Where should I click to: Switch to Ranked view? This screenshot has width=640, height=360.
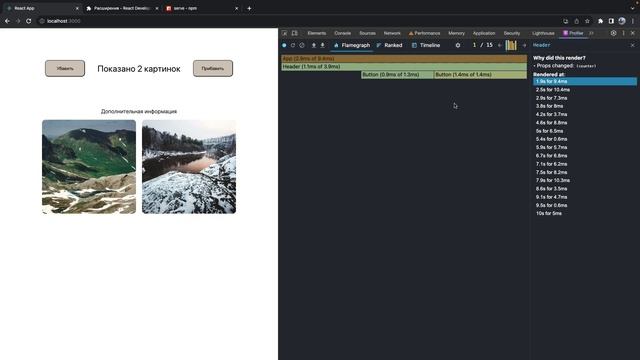click(390, 45)
